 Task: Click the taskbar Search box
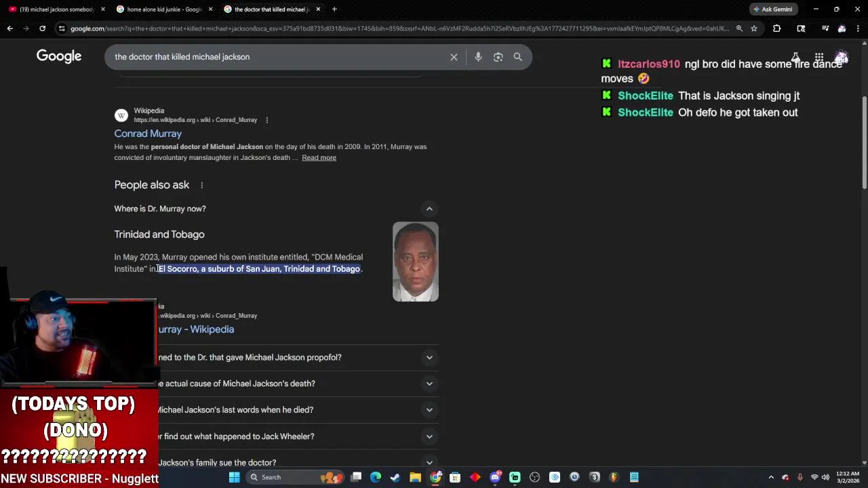(295, 477)
